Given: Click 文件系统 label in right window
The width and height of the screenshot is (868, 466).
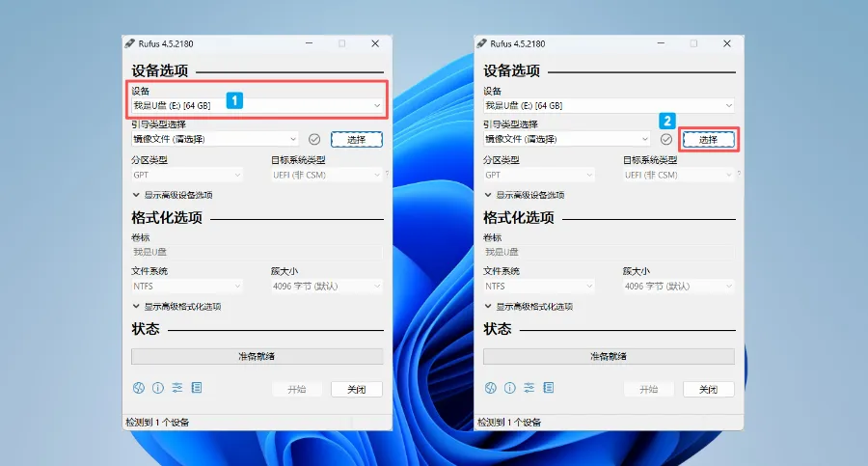Looking at the screenshot, I should [x=502, y=271].
